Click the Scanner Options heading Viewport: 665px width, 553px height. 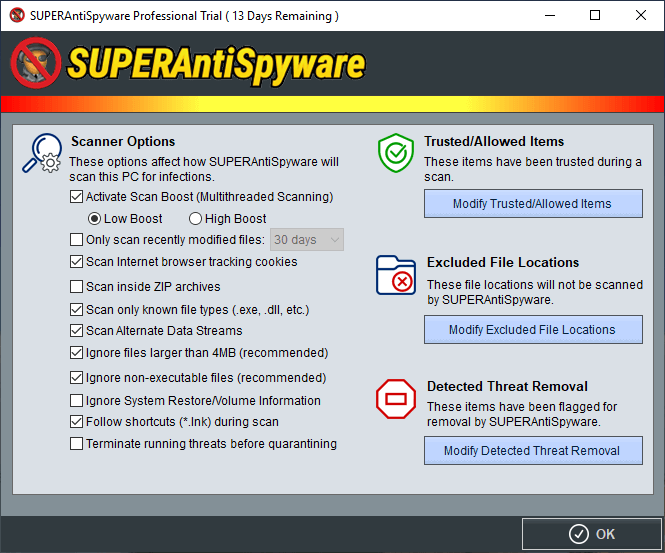pyautogui.click(x=123, y=141)
